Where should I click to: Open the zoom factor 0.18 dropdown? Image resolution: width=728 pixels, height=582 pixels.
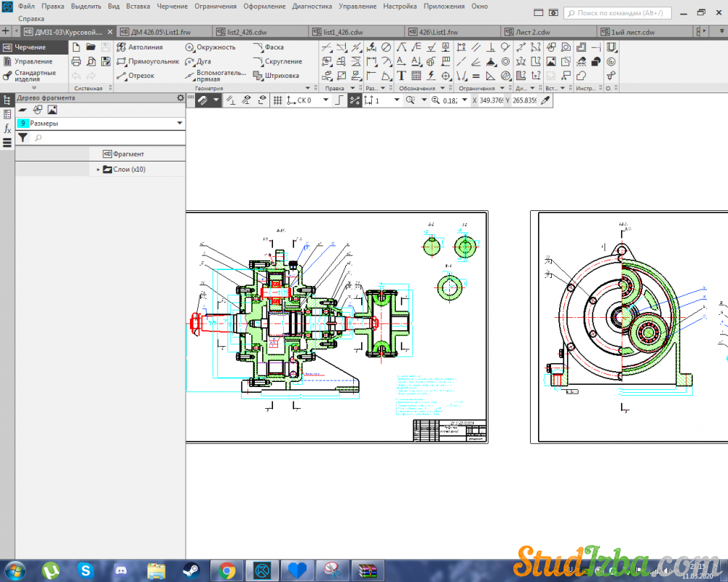coord(464,100)
